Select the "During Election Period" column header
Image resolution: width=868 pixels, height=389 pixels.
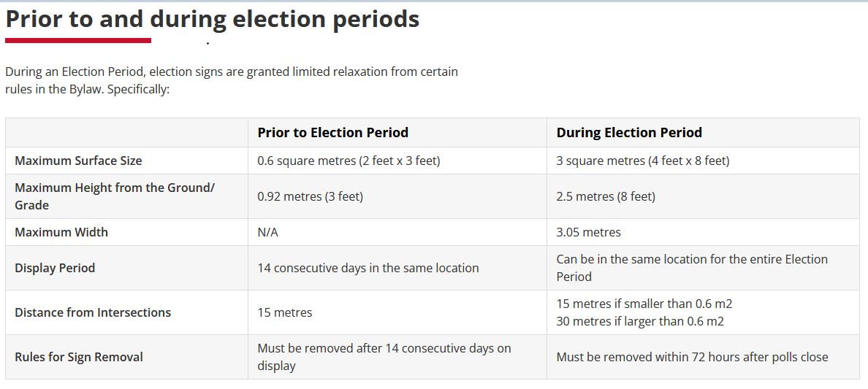[x=628, y=132]
